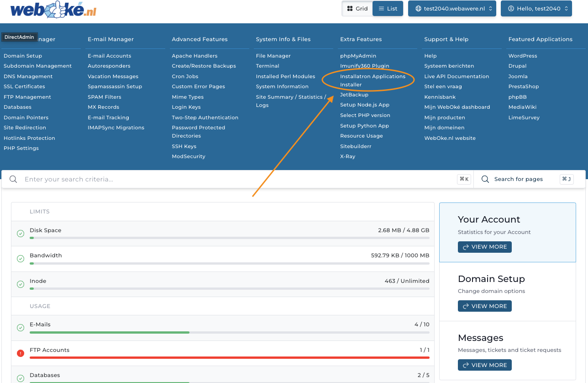Go to E-mail Accounts
This screenshot has height=383, width=588.
(110, 56)
